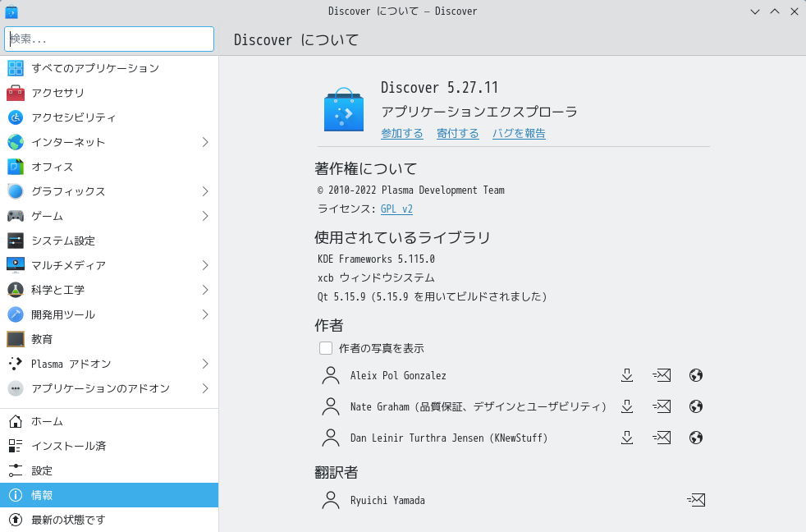Open the オフィス category icon
Viewport: 806px width, 532px height.
tap(15, 167)
